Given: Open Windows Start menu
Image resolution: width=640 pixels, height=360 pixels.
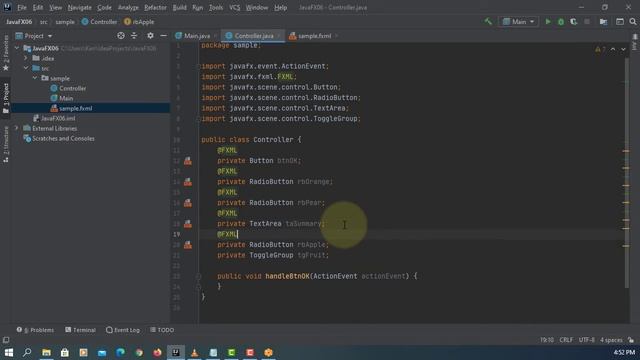Looking at the screenshot, I should [x=9, y=353].
